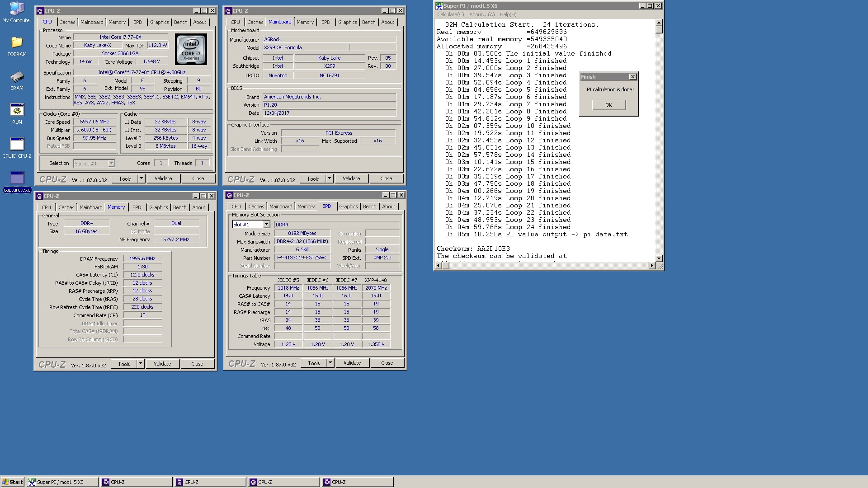Open the Start menu
The image size is (868, 488).
coord(12,482)
